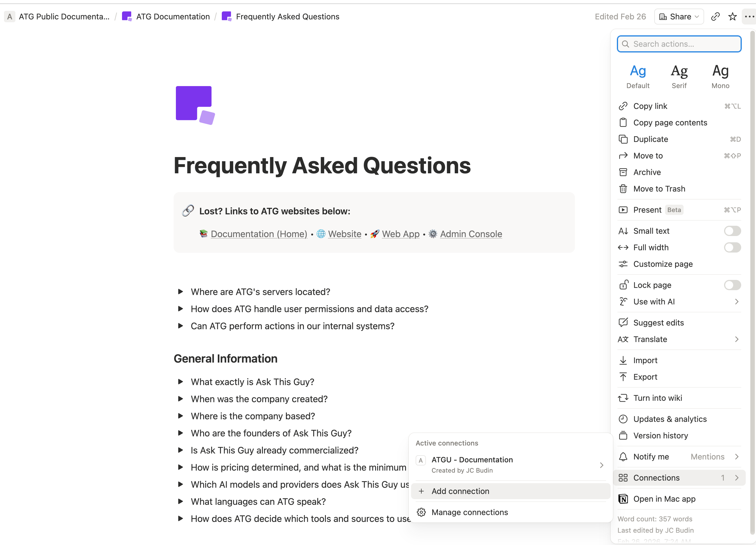Click the menu panel vertical scrollbar

(x=752, y=283)
